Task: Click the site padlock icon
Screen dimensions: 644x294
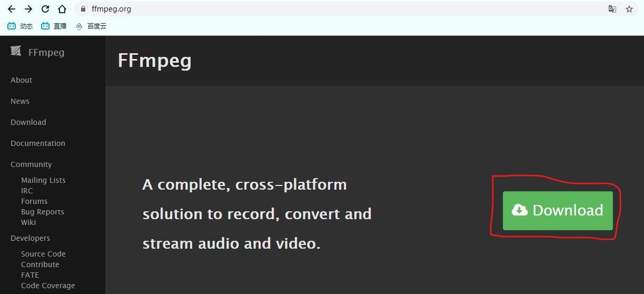Action: (x=83, y=9)
